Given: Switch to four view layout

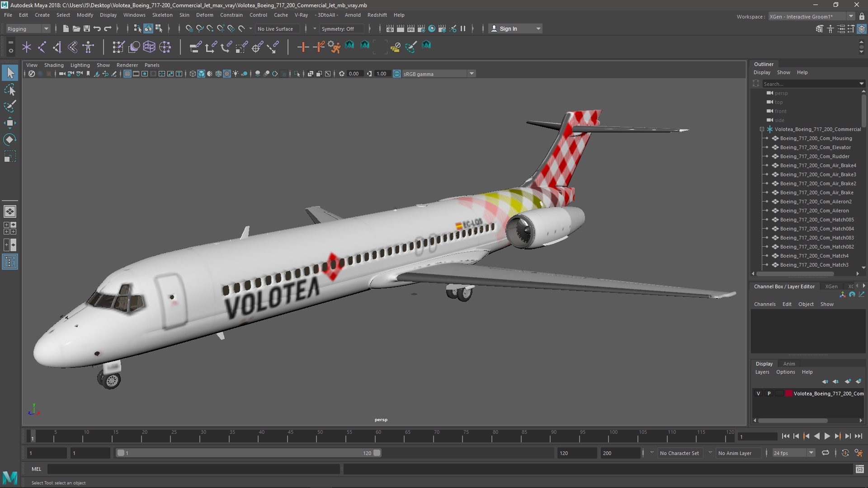Looking at the screenshot, I should 10,228.
